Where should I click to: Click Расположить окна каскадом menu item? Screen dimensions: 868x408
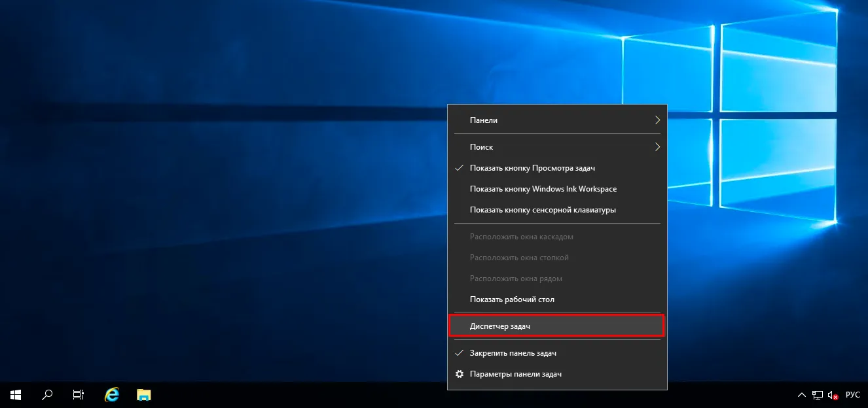(521, 237)
